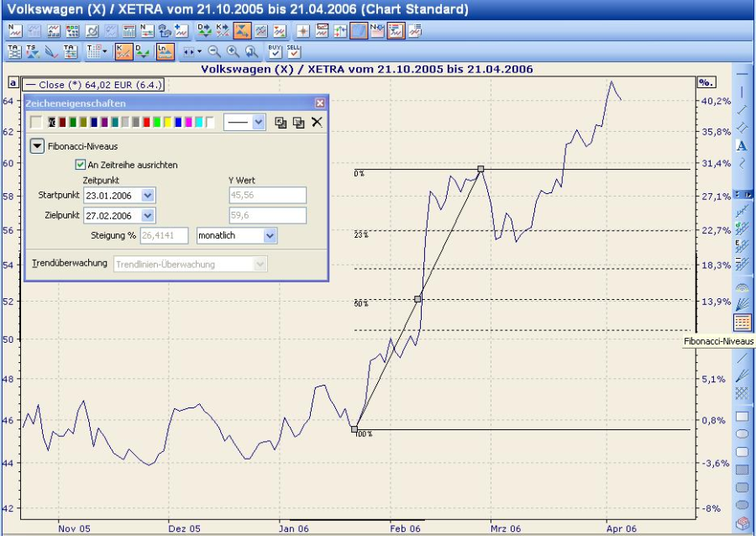The image size is (756, 536).
Task: Pick the red color swatch
Action: 147,123
